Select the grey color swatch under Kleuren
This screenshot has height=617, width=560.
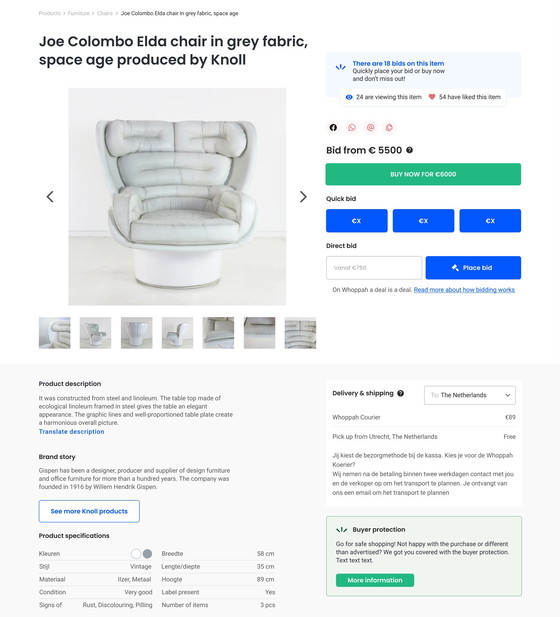[147, 554]
